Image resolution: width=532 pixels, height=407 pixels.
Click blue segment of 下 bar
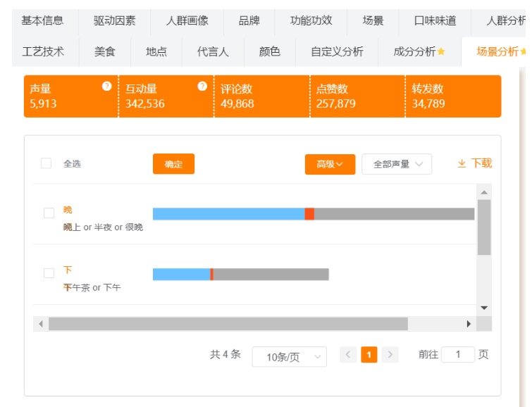(x=182, y=275)
